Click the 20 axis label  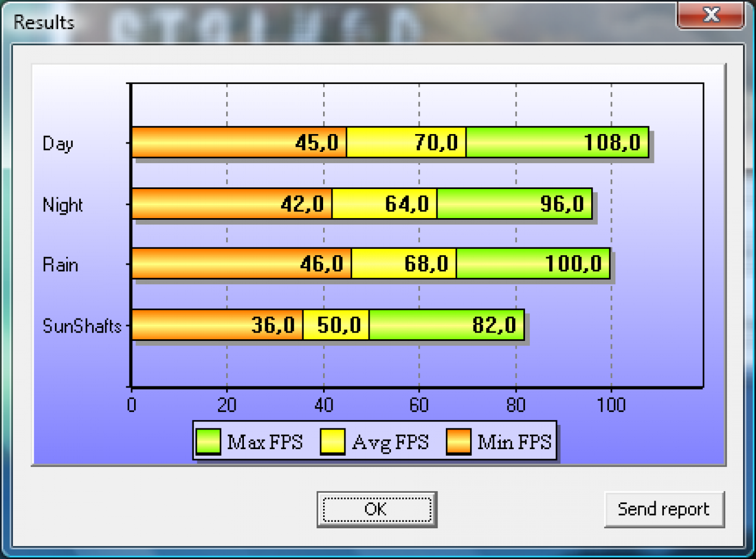click(x=227, y=405)
